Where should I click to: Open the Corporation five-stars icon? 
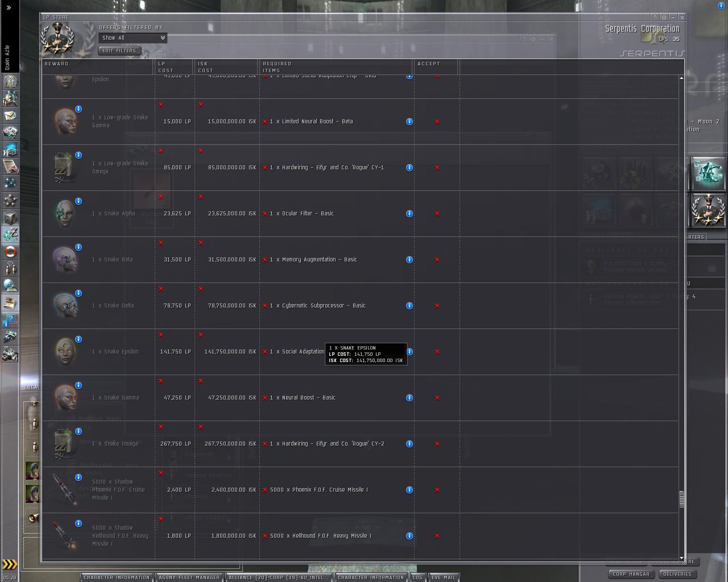pos(10,201)
